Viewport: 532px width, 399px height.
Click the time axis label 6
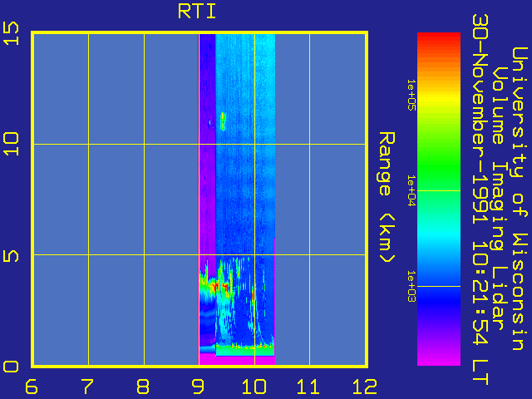32,387
